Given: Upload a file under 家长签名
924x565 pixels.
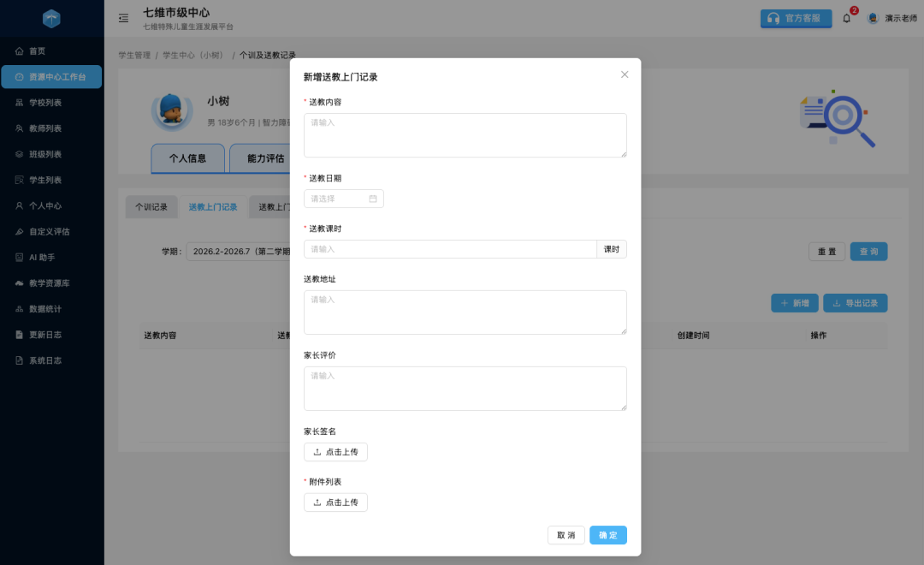Looking at the screenshot, I should (x=335, y=452).
